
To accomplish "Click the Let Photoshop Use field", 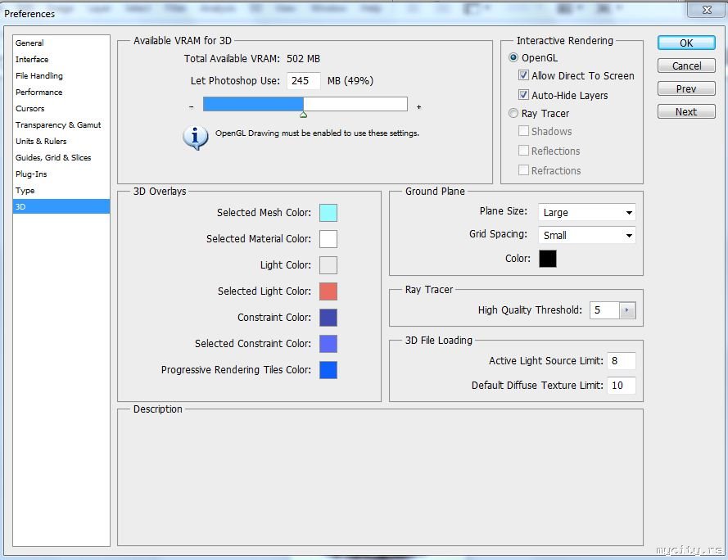I will (303, 80).
